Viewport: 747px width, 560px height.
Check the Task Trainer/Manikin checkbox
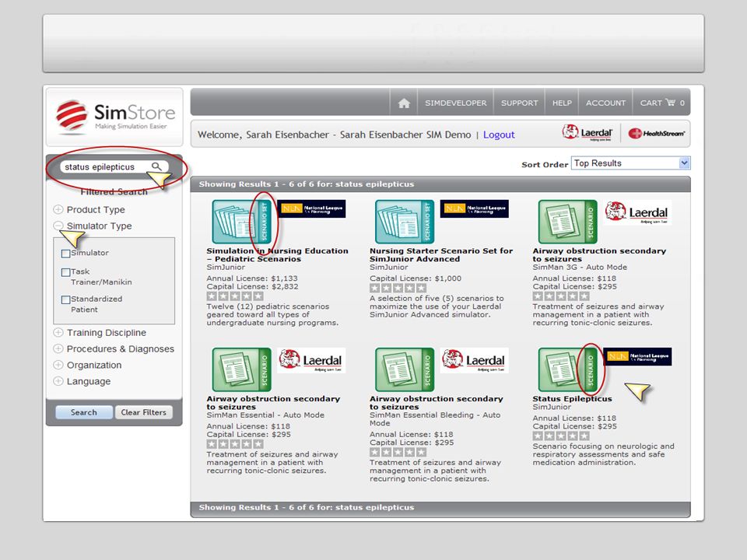[x=65, y=272]
